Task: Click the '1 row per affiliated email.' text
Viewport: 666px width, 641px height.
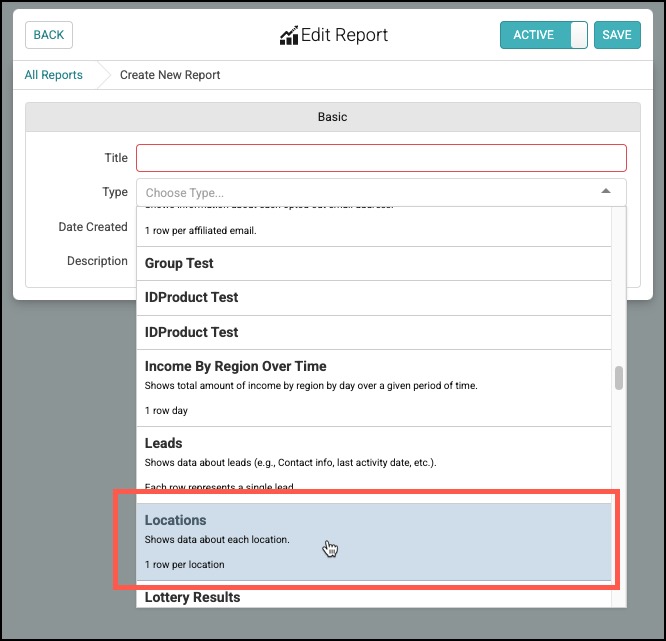Action: [200, 231]
